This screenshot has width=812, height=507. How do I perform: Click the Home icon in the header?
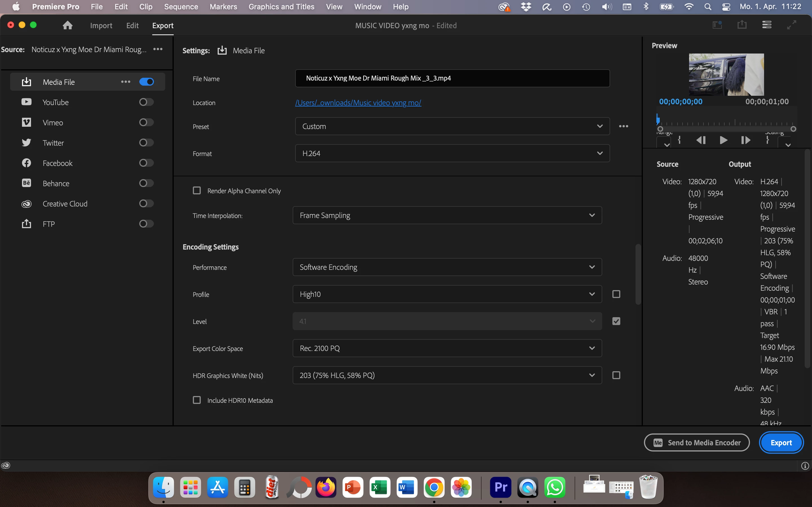(x=67, y=25)
